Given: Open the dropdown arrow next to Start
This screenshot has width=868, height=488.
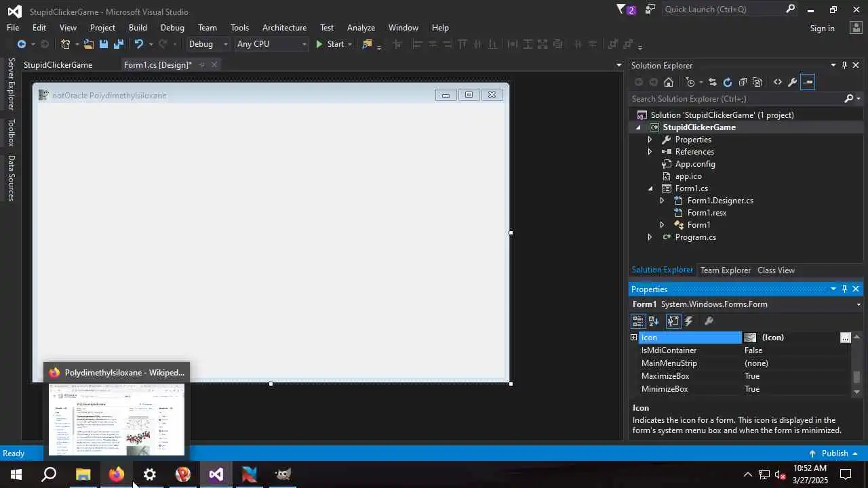Looking at the screenshot, I should pos(350,44).
